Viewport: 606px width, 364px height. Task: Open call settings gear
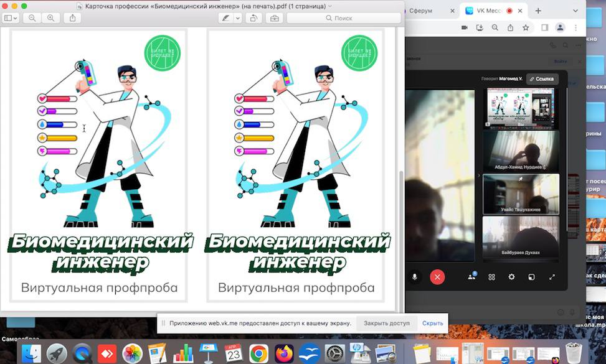[x=511, y=277]
